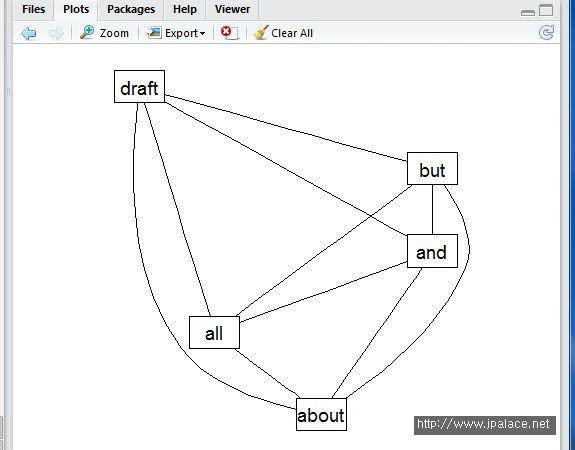Click the 'about' node in graph
Image resolution: width=575 pixels, height=450 pixels.
coord(321,414)
